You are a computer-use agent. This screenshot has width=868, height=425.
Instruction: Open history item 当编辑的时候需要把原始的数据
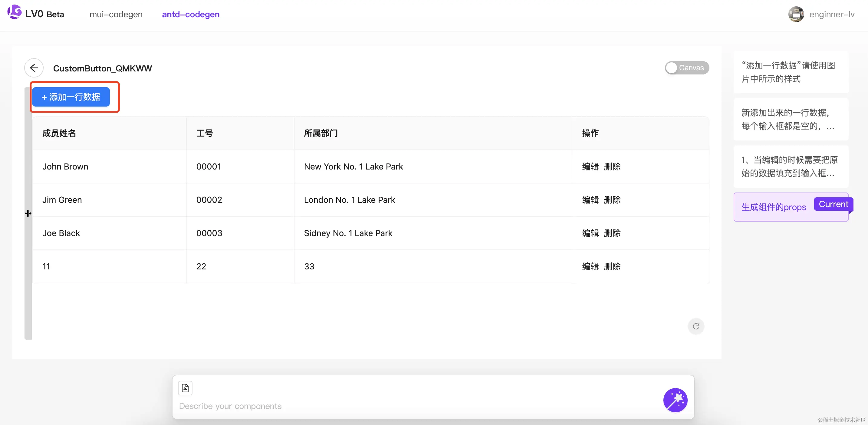791,166
